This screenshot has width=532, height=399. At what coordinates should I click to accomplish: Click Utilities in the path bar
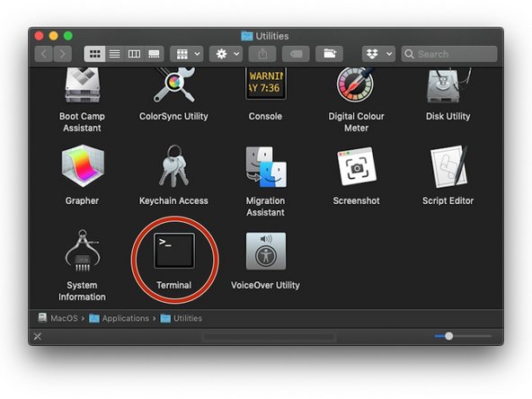pyautogui.click(x=182, y=318)
